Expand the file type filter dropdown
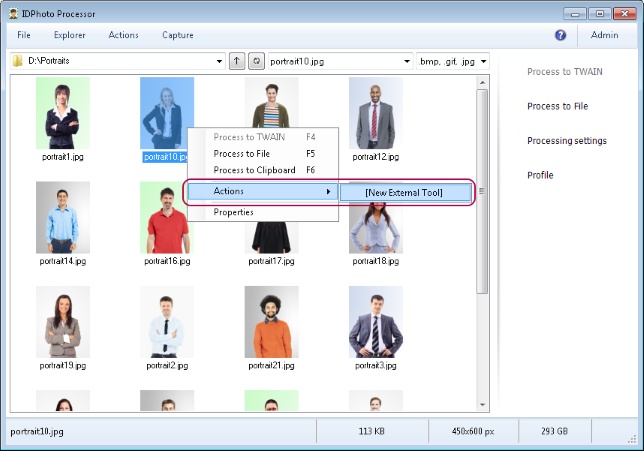The image size is (644, 451). point(483,62)
